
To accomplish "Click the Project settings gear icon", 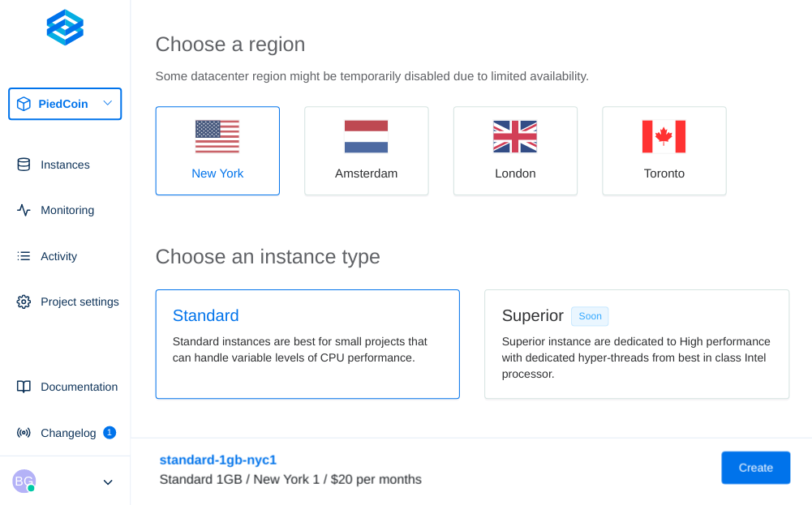I will (24, 302).
